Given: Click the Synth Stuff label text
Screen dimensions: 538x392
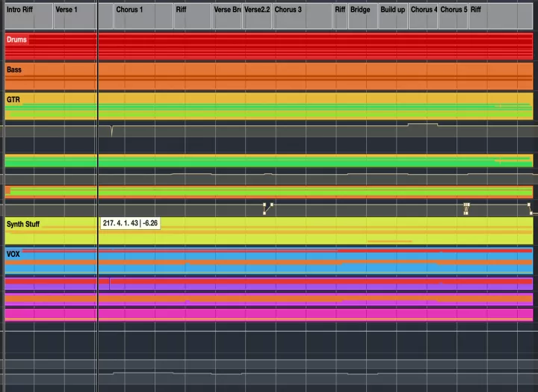Looking at the screenshot, I should [x=23, y=224].
